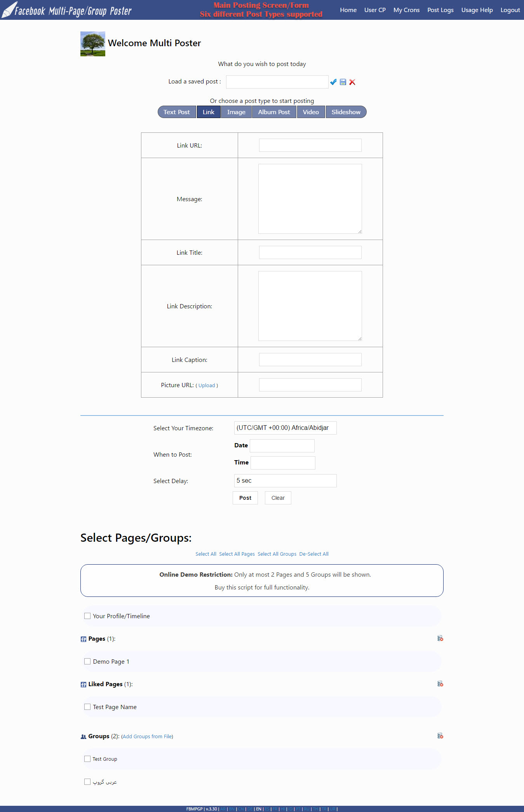Click the blue checkmark load-saved-post icon
Screen dimensions: 524x812
pos(333,82)
